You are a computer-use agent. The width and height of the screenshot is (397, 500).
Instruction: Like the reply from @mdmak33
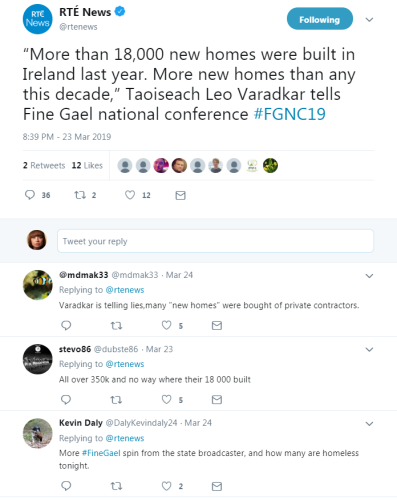[x=166, y=325]
